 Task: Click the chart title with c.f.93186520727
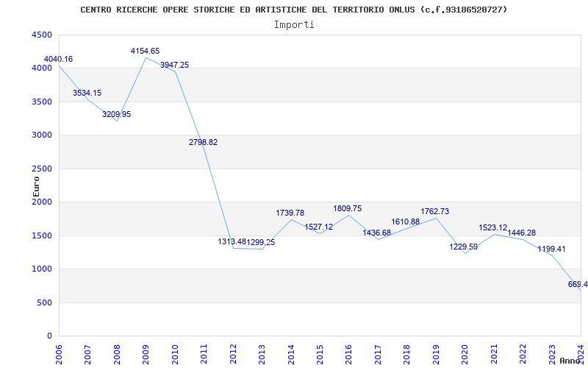[293, 10]
